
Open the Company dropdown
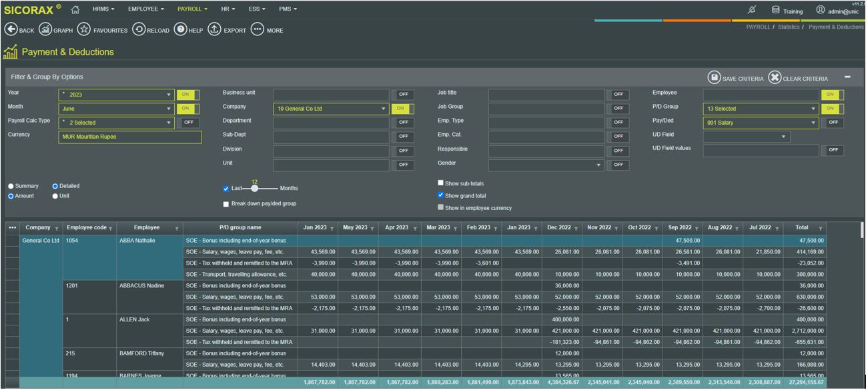(x=331, y=109)
